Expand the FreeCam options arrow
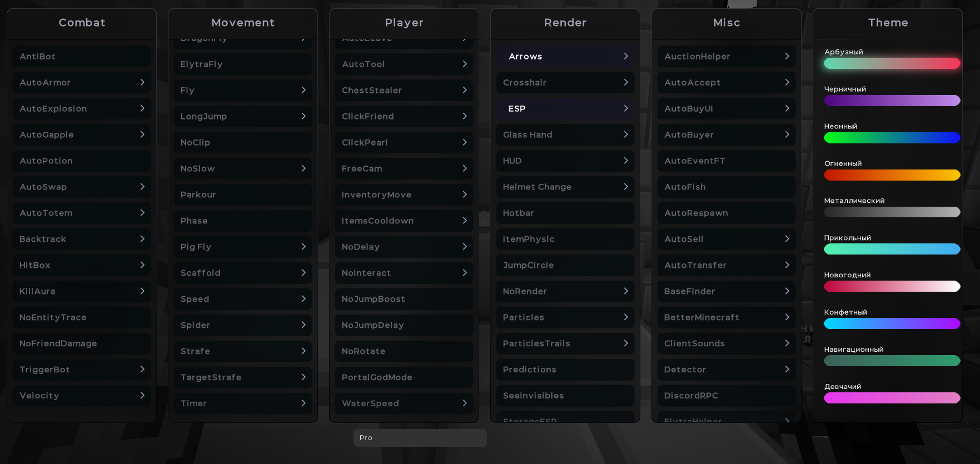980x464 pixels. coord(465,168)
